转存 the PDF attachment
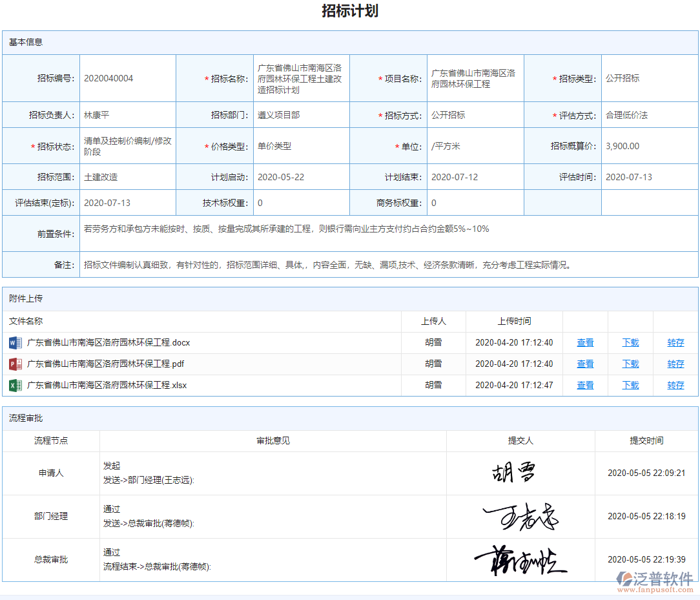Screen dimensions: 700x600 coord(675,364)
